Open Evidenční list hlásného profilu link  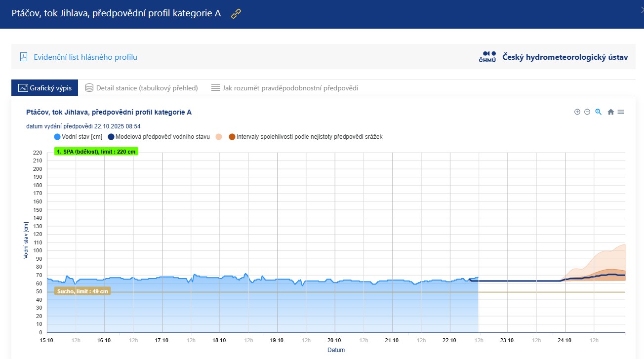coord(85,57)
